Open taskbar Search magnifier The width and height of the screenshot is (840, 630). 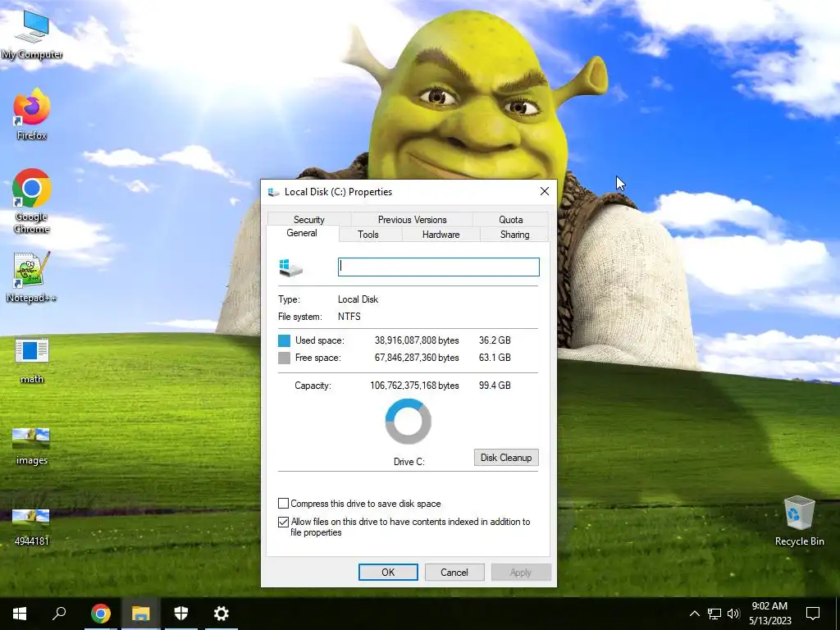click(x=59, y=614)
